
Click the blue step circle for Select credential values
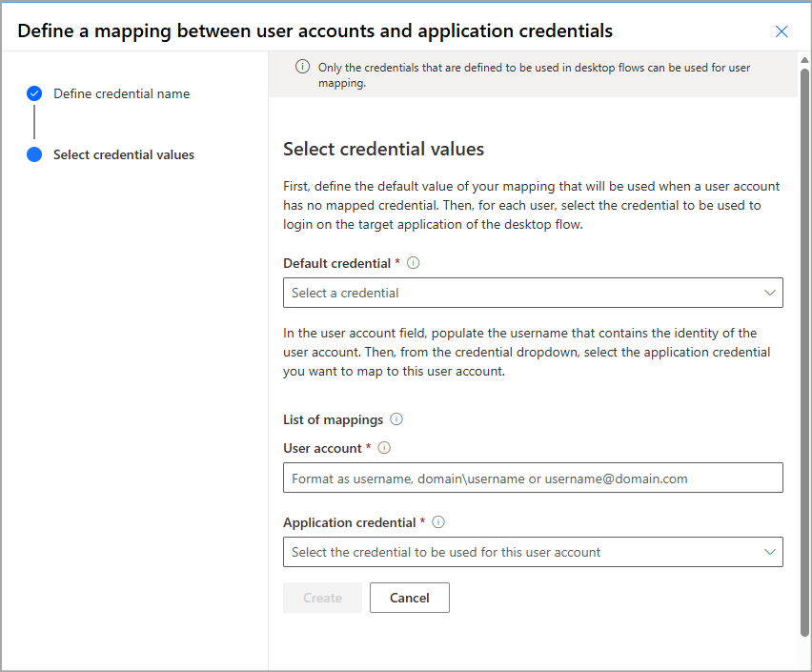pyautogui.click(x=34, y=154)
